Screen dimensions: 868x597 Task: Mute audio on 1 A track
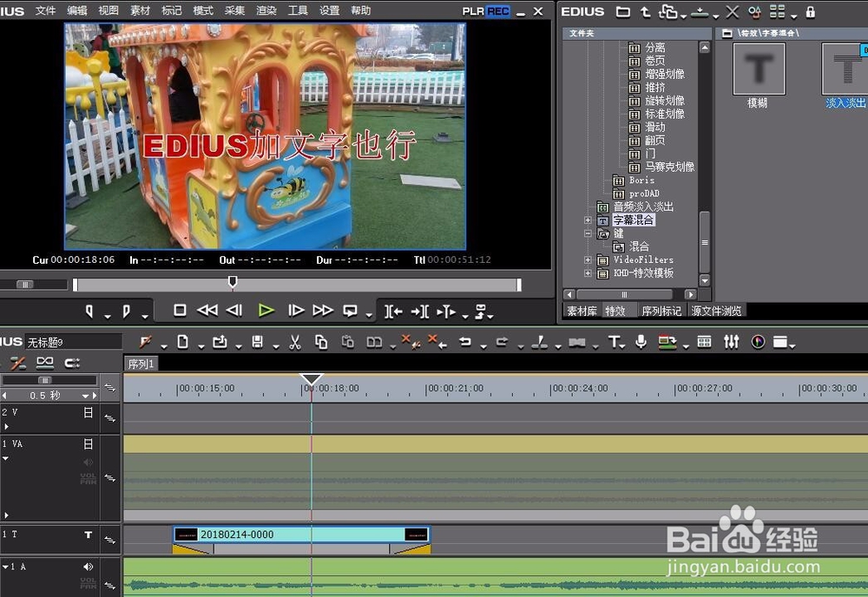click(88, 567)
